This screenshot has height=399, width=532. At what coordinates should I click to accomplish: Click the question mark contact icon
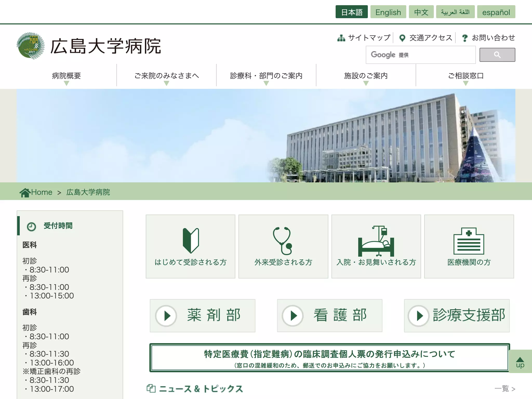click(x=465, y=38)
